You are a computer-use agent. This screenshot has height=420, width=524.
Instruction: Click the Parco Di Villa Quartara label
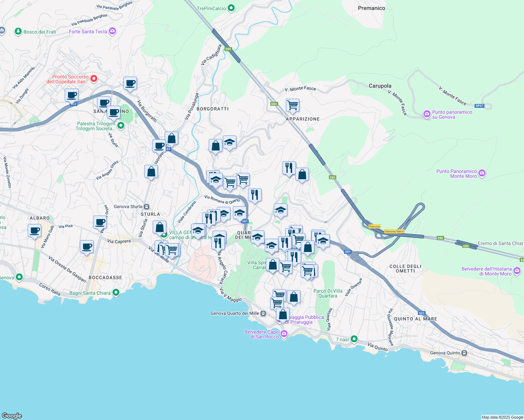point(328,293)
